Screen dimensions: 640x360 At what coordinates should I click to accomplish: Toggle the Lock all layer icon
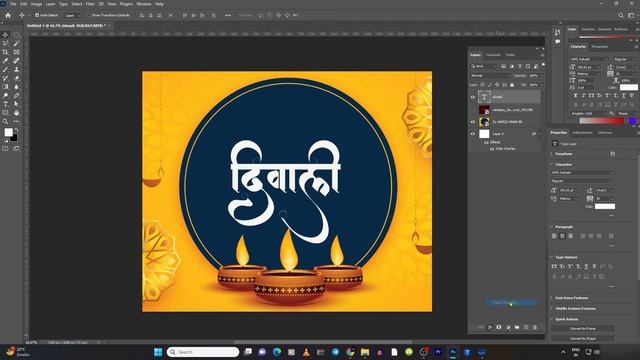point(512,85)
